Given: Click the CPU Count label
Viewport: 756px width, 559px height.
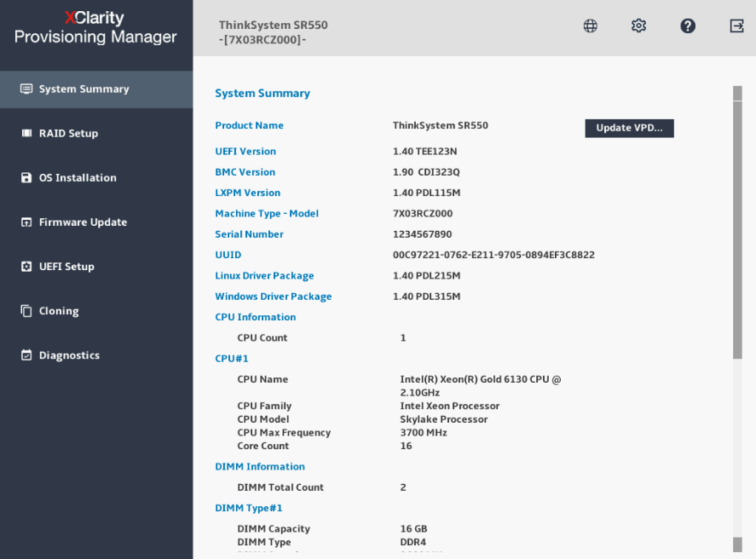Looking at the screenshot, I should click(263, 337).
